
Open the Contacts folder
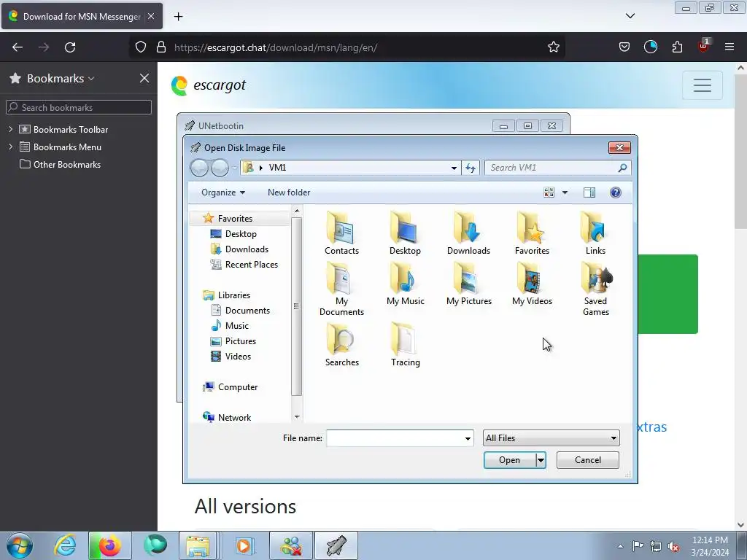(341, 234)
